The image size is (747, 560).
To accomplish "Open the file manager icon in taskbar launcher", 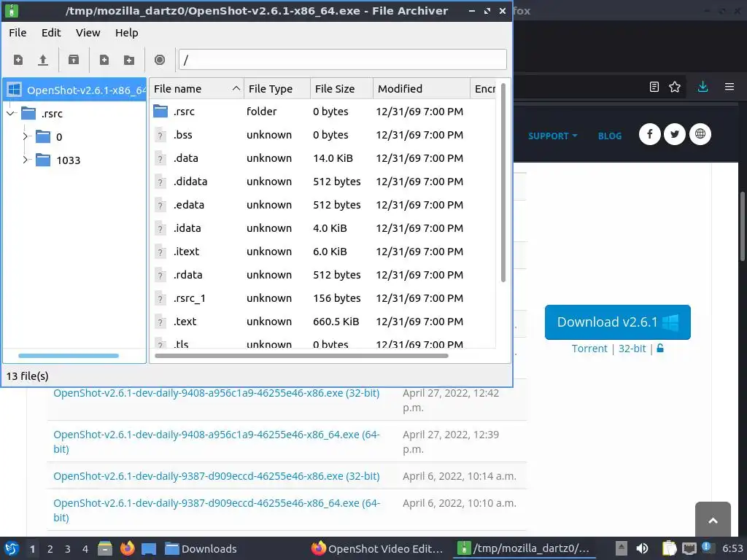I will point(105,548).
